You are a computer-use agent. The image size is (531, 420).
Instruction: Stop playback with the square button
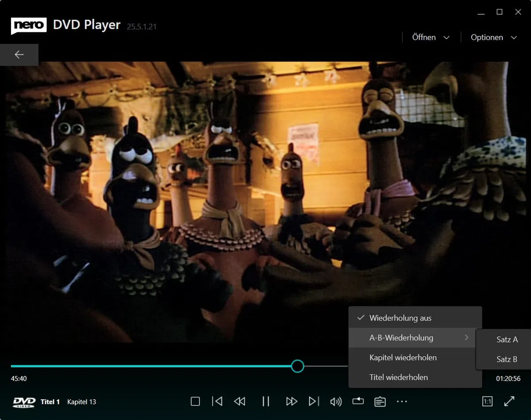click(x=195, y=401)
